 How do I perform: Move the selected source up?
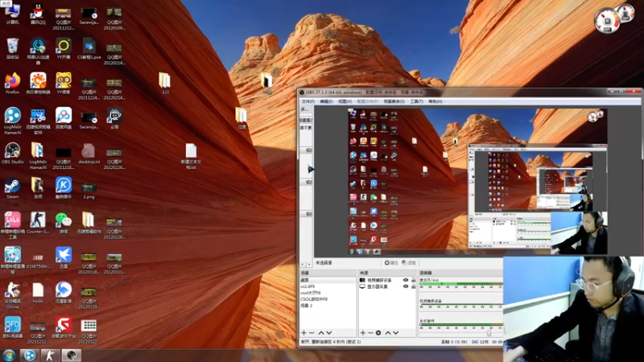pyautogui.click(x=388, y=333)
